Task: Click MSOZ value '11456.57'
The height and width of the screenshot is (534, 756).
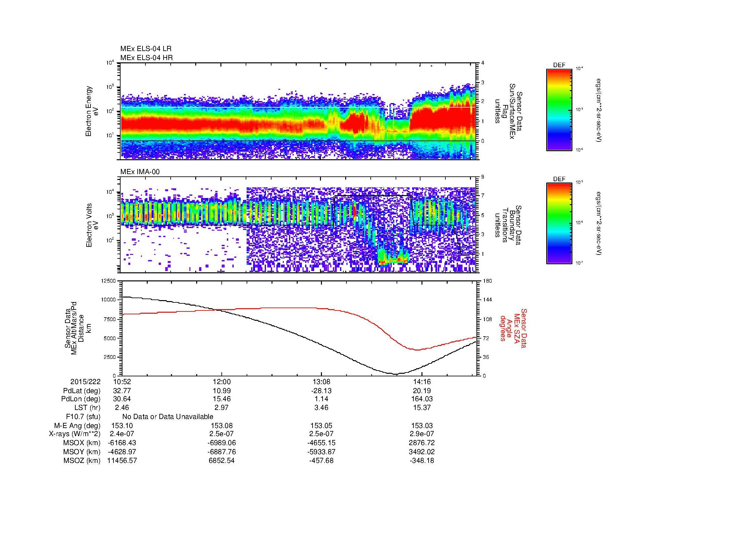Action: [x=122, y=461]
